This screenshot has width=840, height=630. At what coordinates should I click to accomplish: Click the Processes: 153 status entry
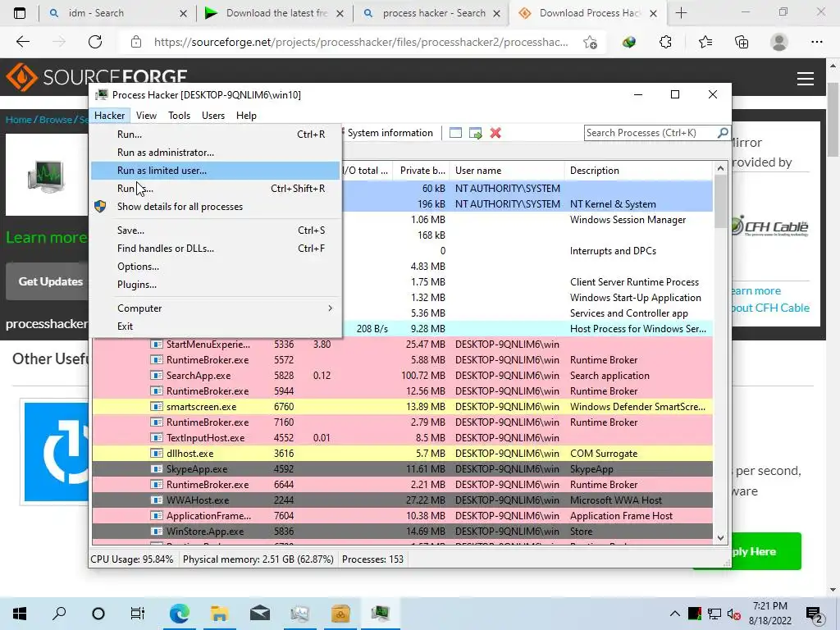coord(373,559)
